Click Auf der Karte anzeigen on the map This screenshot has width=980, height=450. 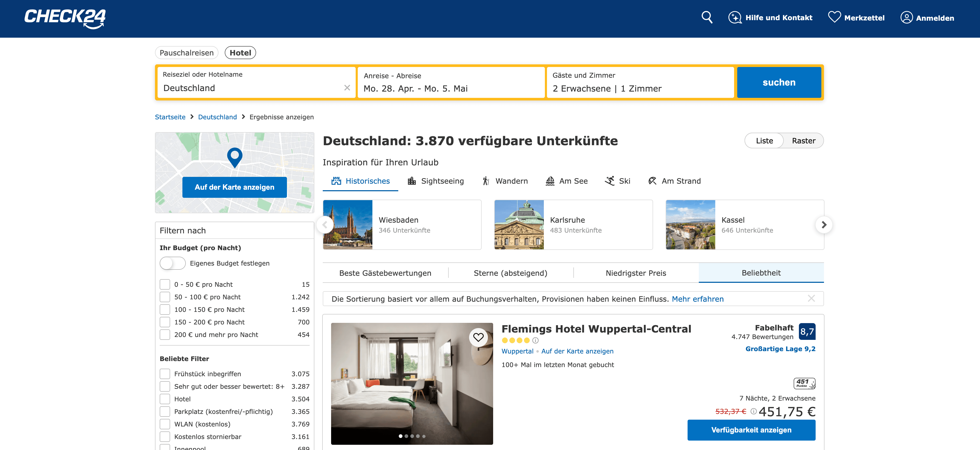(x=234, y=187)
